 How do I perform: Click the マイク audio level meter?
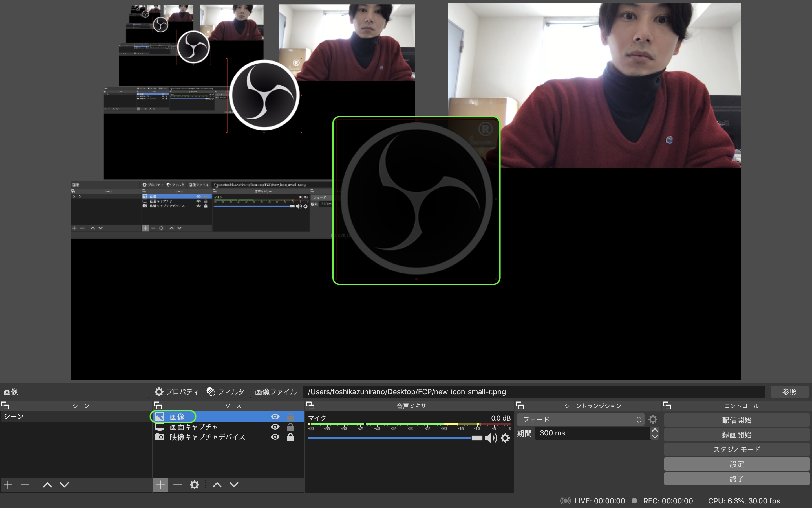click(x=409, y=427)
